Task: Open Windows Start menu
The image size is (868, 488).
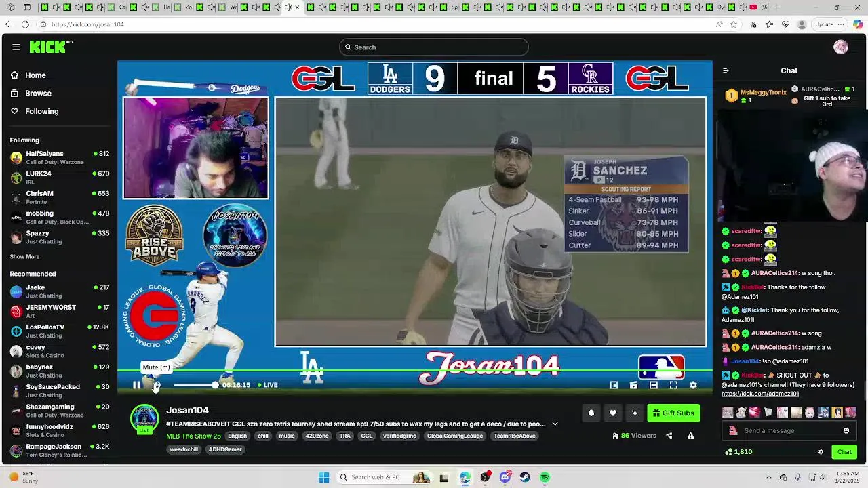Action: pos(323,477)
